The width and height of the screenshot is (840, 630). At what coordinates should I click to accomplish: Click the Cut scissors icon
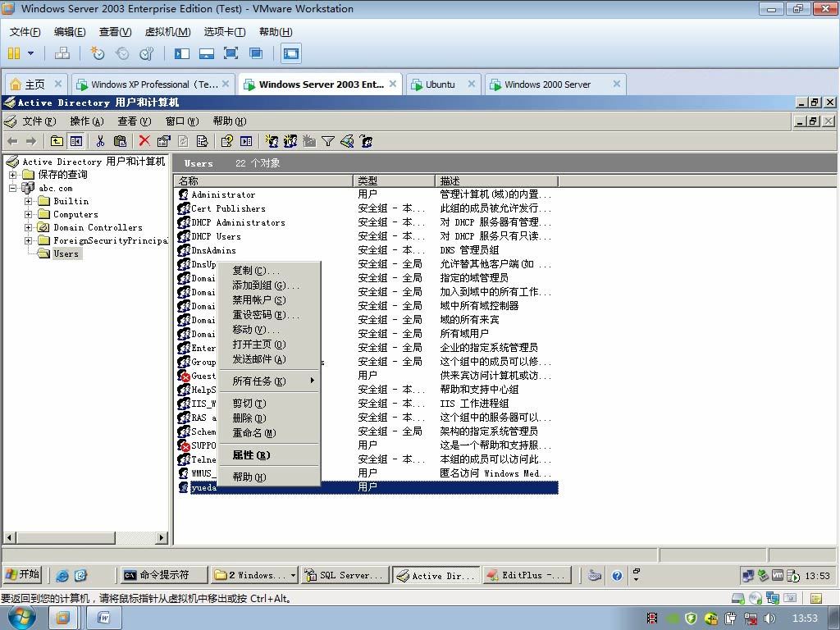tap(100, 141)
